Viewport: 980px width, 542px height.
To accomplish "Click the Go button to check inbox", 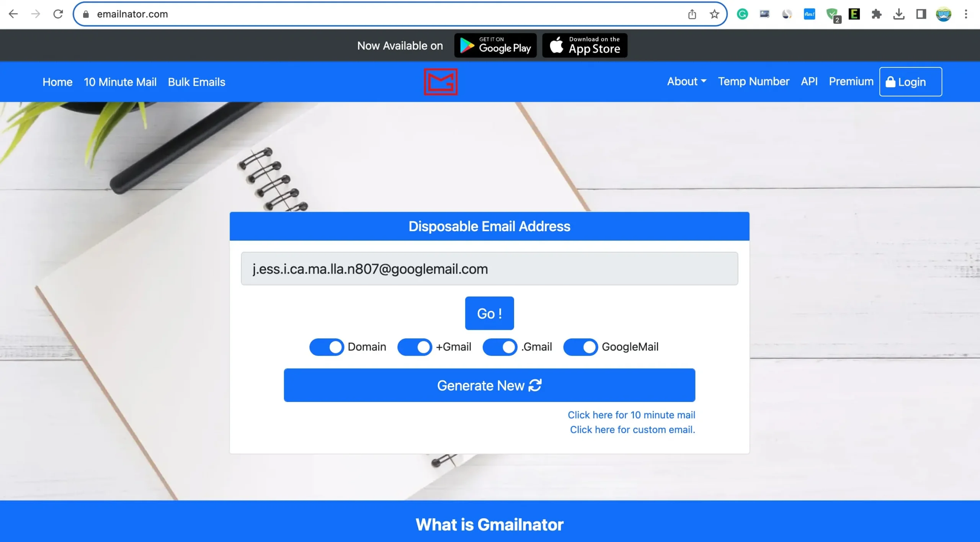I will [x=489, y=313].
